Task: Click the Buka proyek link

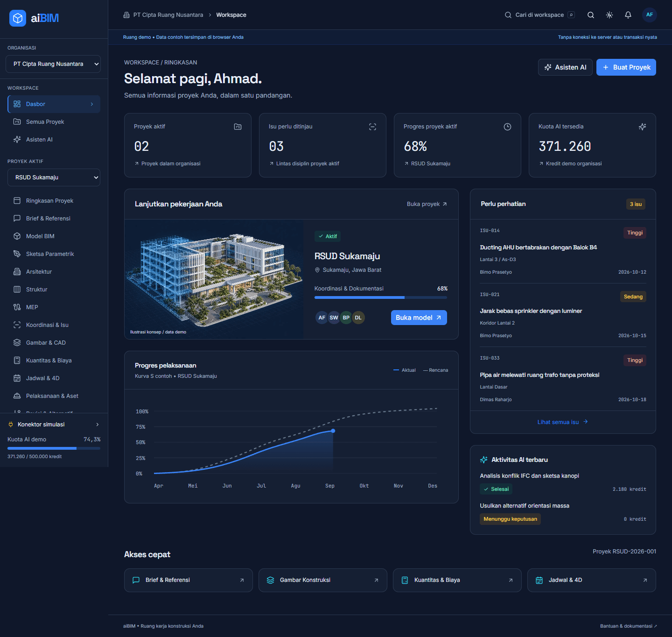Action: [x=427, y=204]
